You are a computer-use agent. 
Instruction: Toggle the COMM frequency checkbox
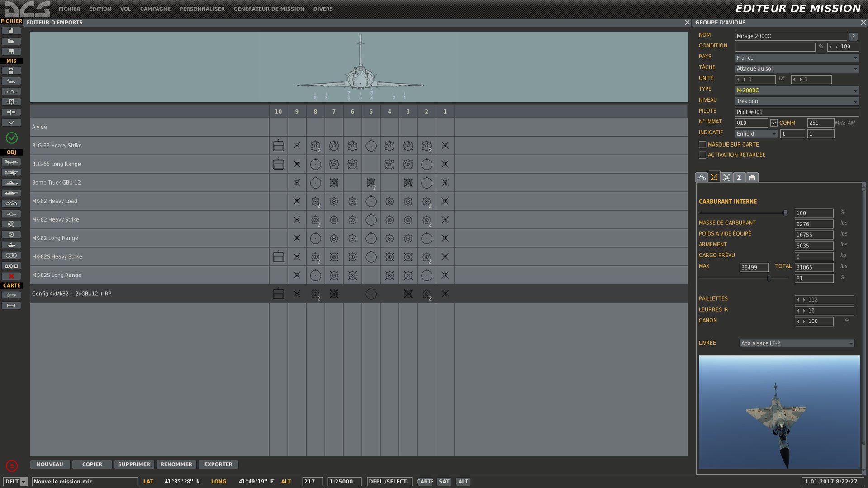pyautogui.click(x=774, y=123)
